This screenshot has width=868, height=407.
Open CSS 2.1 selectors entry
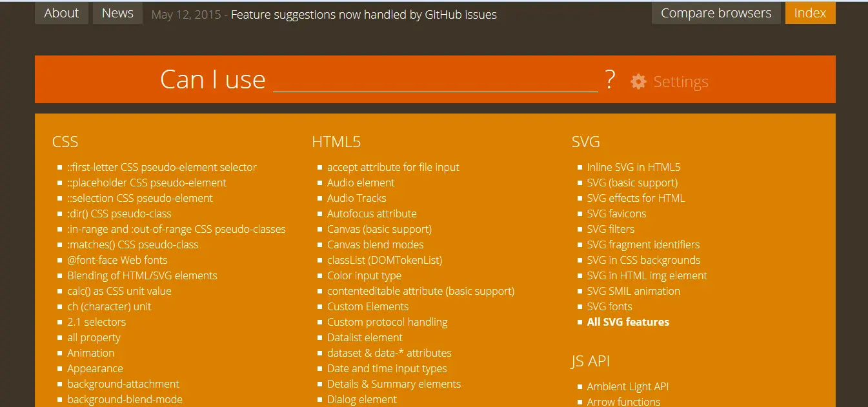(x=97, y=322)
